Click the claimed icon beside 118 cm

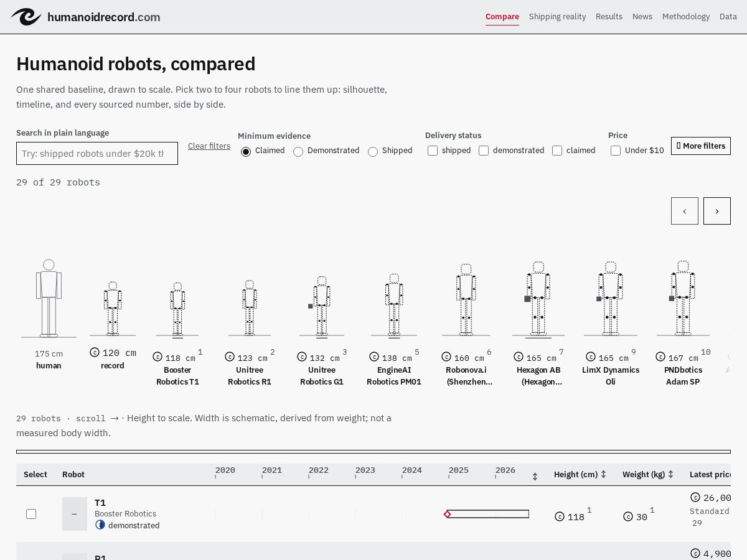click(x=157, y=357)
